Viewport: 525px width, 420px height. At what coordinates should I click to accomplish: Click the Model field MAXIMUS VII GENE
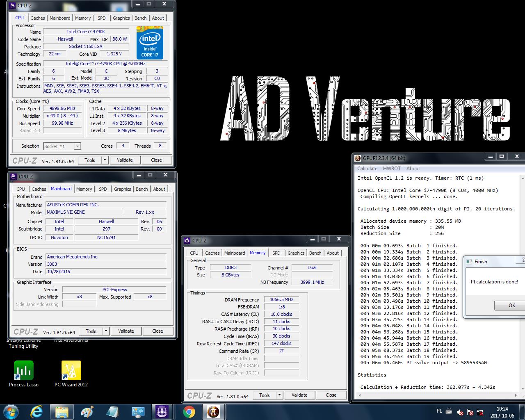(x=84, y=212)
